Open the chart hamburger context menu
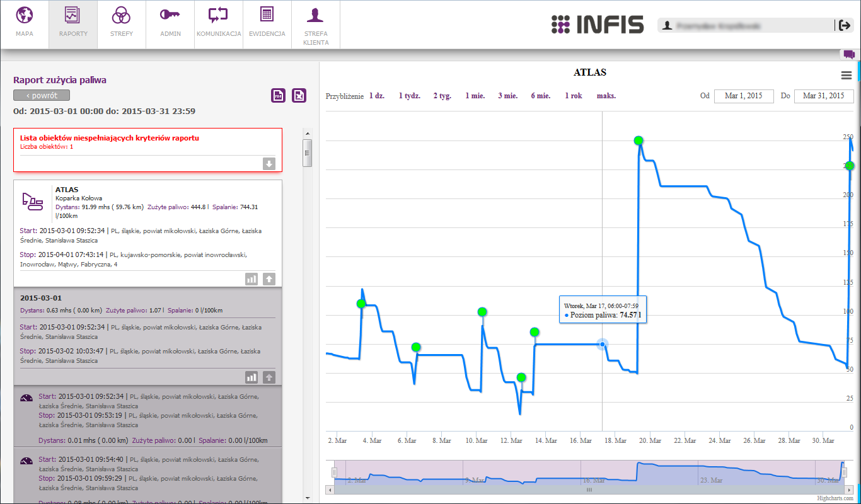 pyautogui.click(x=847, y=76)
